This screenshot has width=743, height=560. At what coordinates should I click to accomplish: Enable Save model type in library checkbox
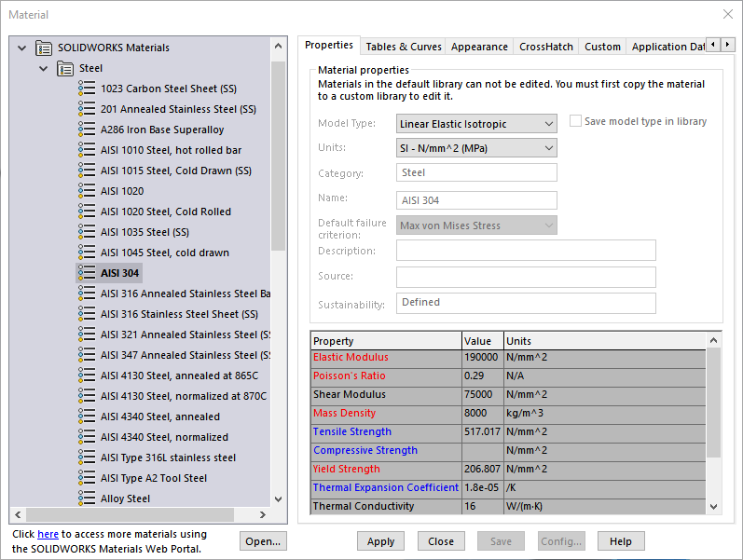(x=575, y=121)
